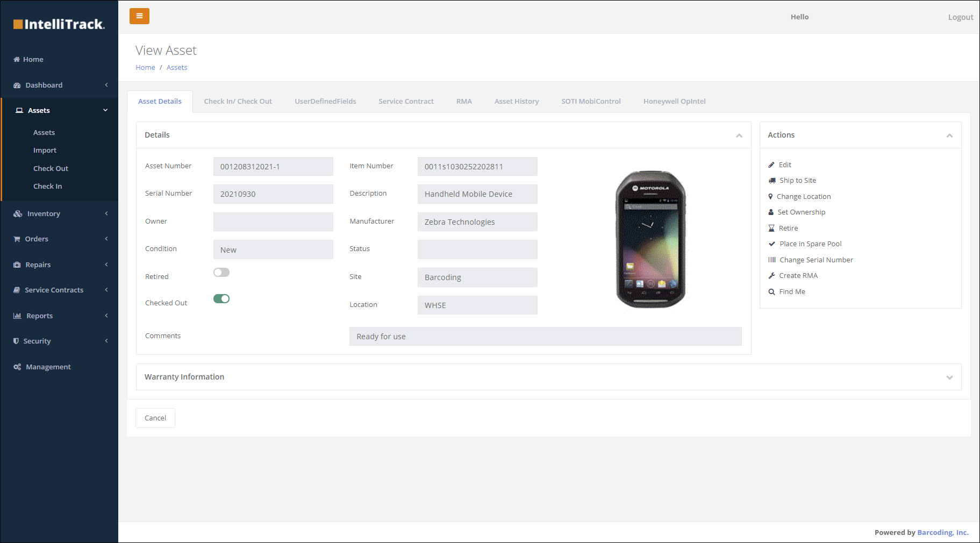Click the Set Ownership person icon
Viewport: 980px width, 543px height.
[x=772, y=212]
